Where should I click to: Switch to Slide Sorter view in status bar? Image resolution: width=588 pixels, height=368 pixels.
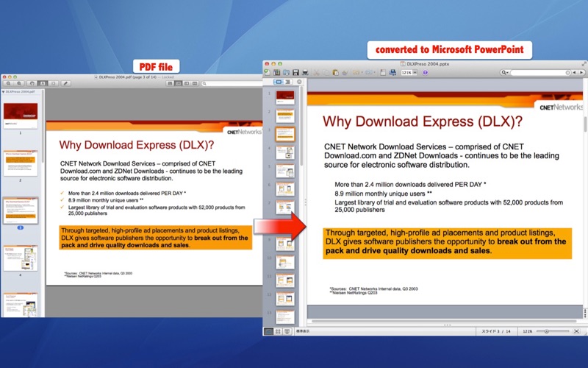(x=278, y=331)
